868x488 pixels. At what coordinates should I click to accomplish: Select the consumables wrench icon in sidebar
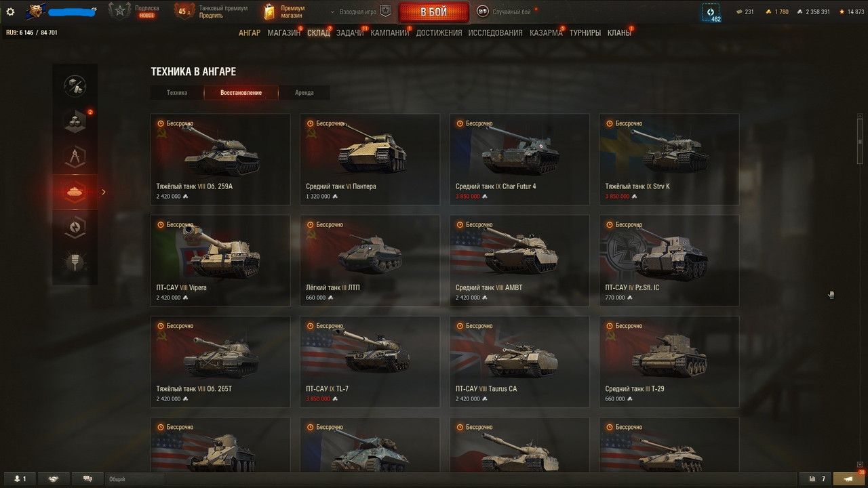[x=75, y=85]
